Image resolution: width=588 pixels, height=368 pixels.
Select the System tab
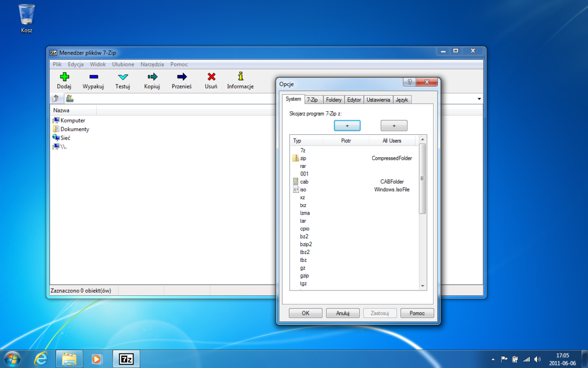click(x=293, y=99)
